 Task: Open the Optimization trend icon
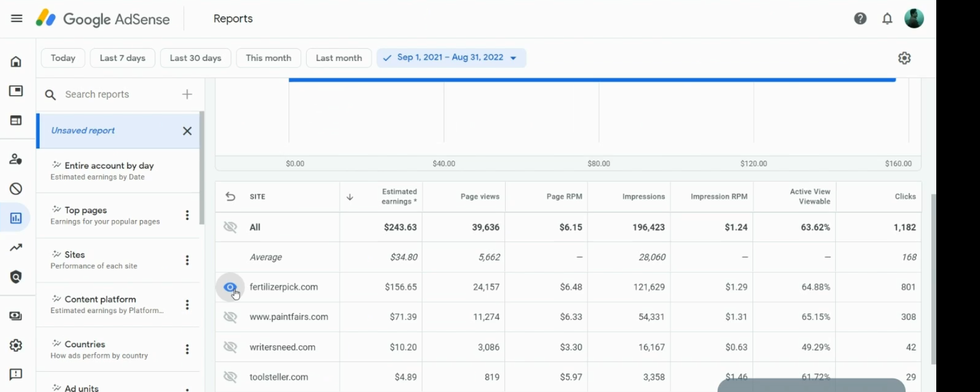pyautogui.click(x=16, y=248)
